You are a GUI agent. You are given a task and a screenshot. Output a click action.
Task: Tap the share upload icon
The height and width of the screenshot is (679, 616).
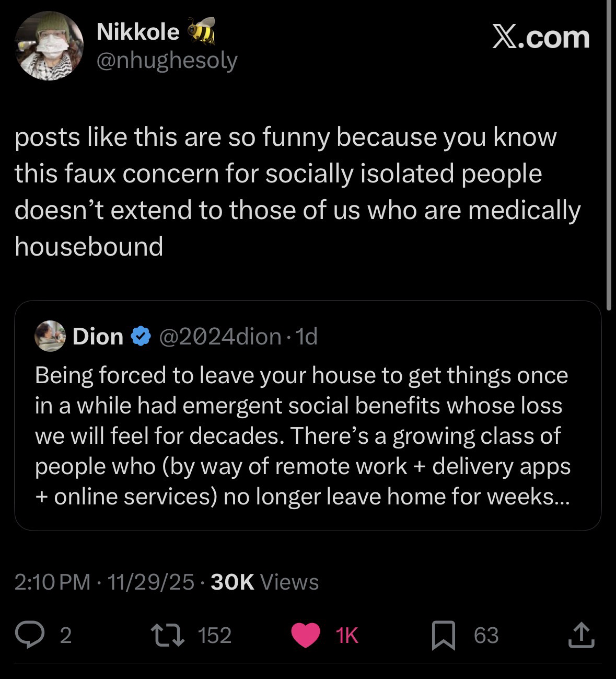pos(581,635)
